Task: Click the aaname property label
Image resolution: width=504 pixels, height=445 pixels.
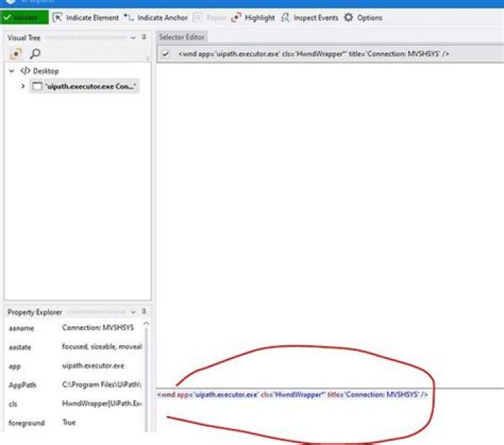Action: [21, 328]
